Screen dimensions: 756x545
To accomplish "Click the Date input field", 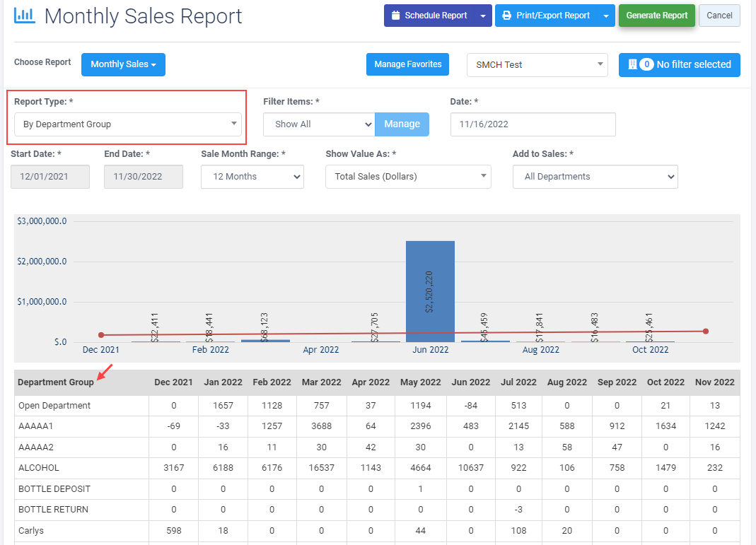I will (x=533, y=124).
